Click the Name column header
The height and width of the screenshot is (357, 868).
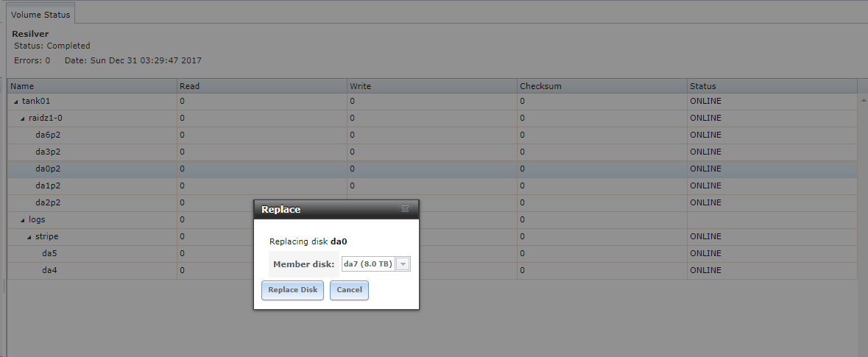[93, 86]
